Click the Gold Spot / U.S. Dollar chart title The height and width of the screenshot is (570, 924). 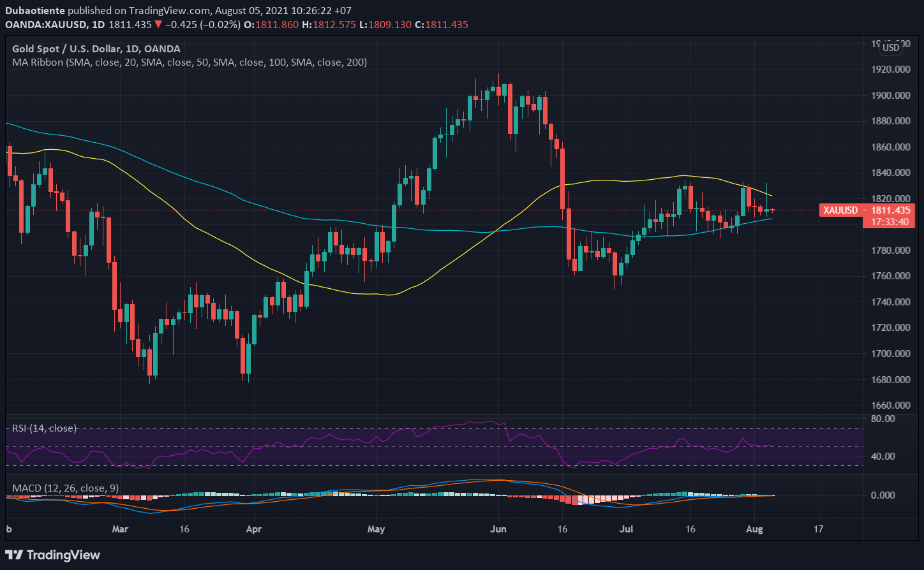click(x=96, y=48)
